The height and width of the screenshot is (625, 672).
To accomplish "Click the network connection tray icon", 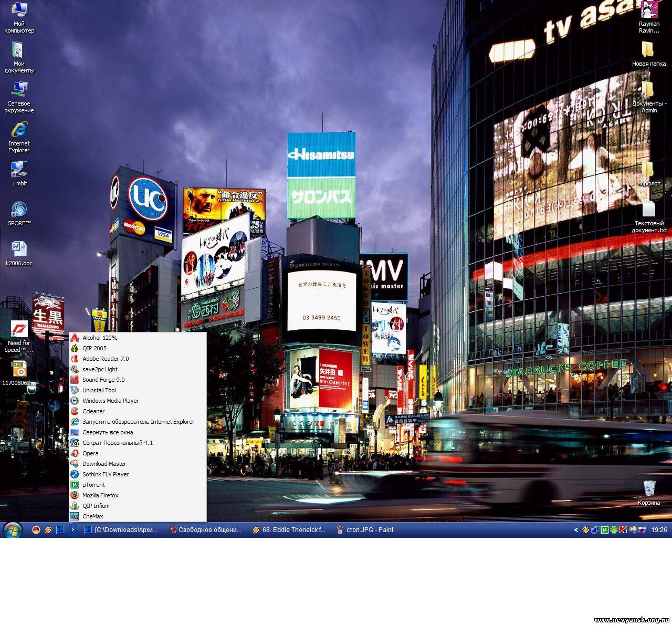I will coord(595,530).
